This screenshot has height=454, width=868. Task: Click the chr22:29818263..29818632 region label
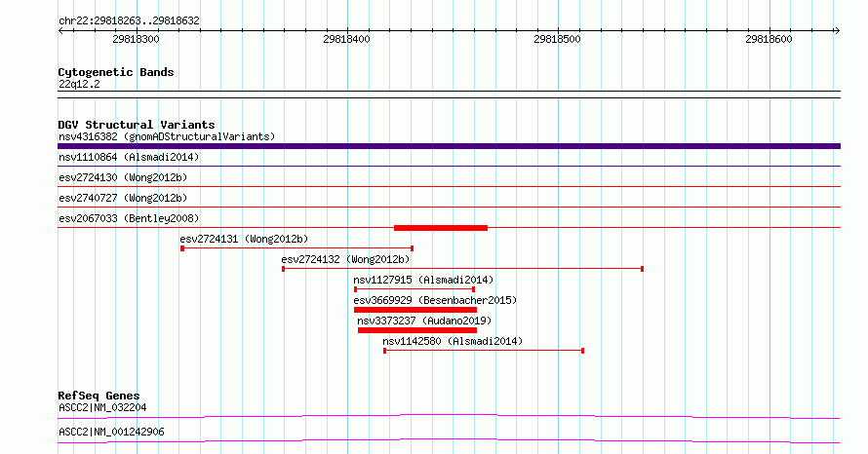coord(129,21)
